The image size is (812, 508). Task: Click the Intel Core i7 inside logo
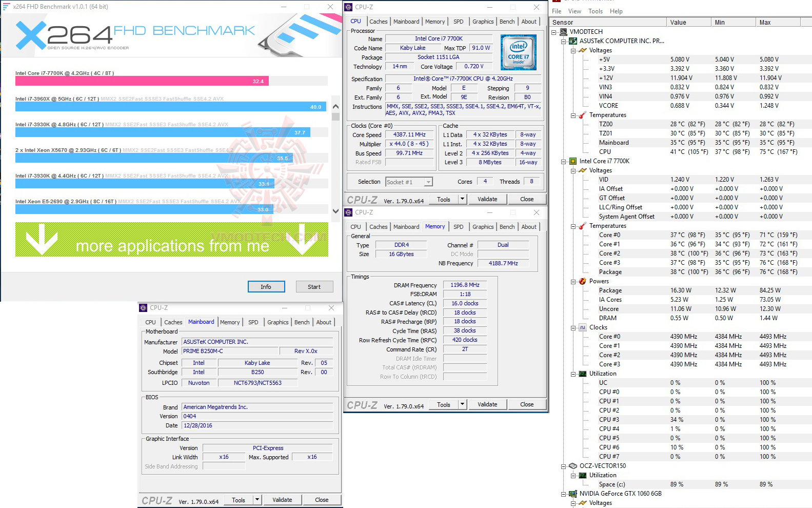[518, 52]
